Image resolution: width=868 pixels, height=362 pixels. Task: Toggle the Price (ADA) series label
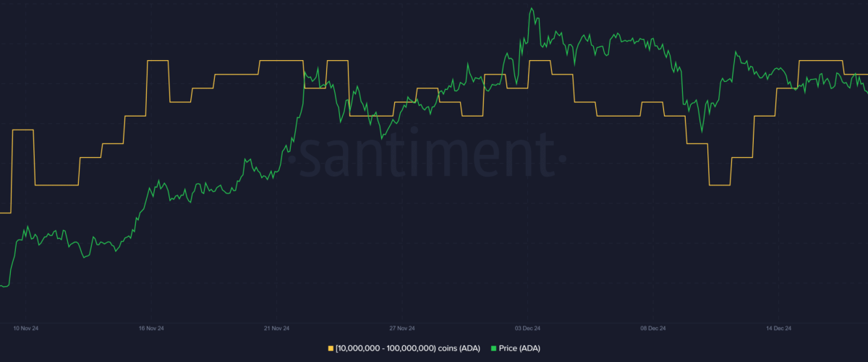pyautogui.click(x=519, y=348)
